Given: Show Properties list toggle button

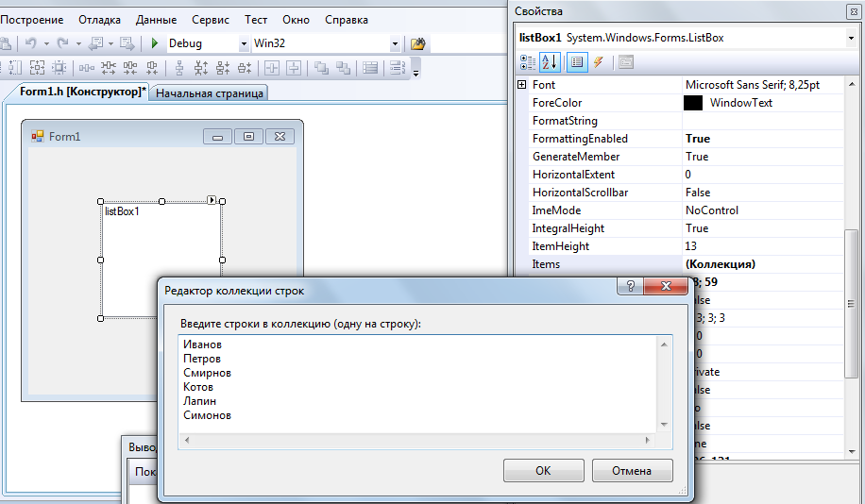Looking at the screenshot, I should tap(577, 62).
